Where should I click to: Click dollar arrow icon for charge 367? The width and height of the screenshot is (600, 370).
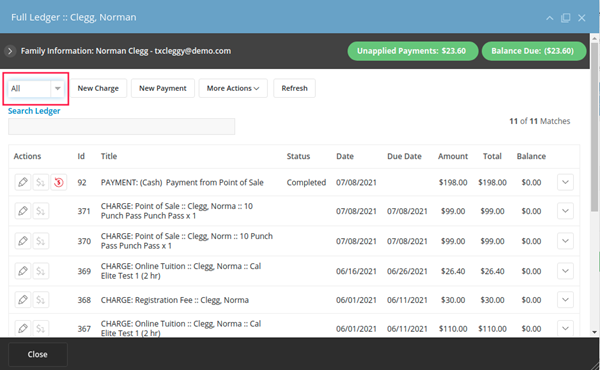tap(41, 328)
